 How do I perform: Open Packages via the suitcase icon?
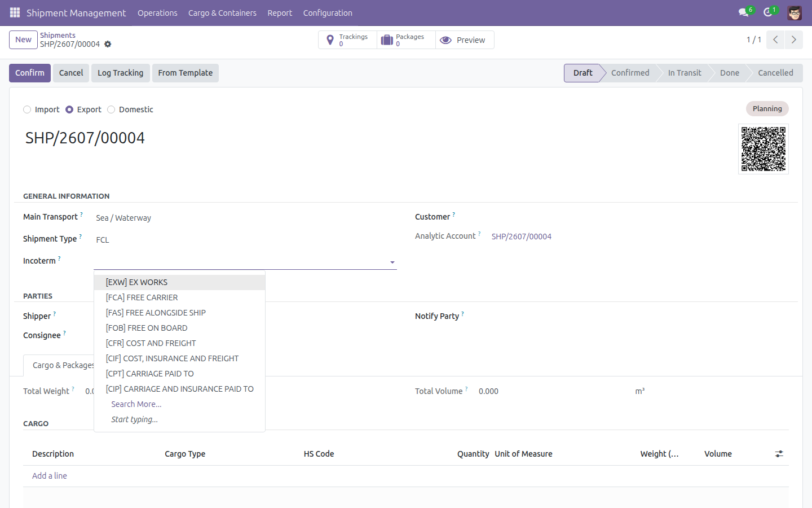(387, 40)
